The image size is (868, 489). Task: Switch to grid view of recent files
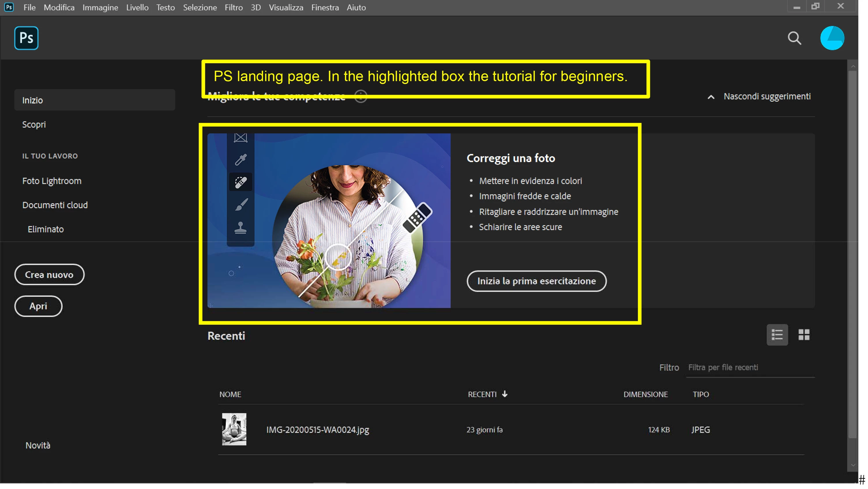click(804, 335)
